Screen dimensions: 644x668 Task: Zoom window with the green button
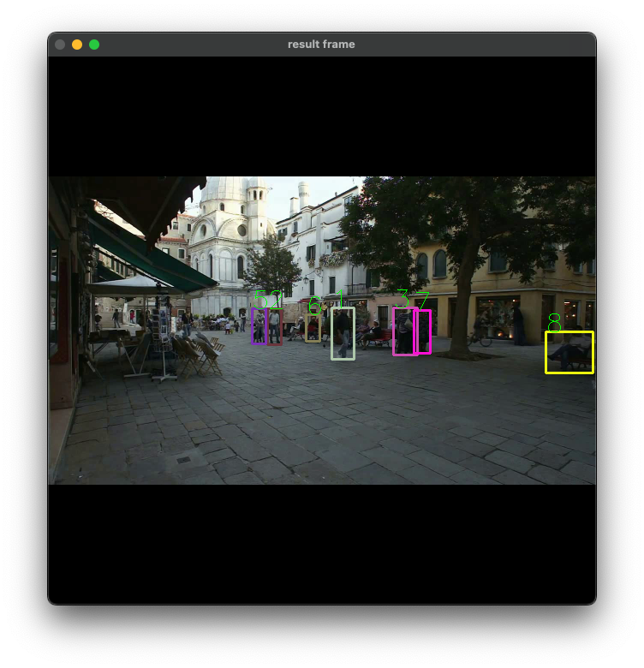[x=94, y=45]
